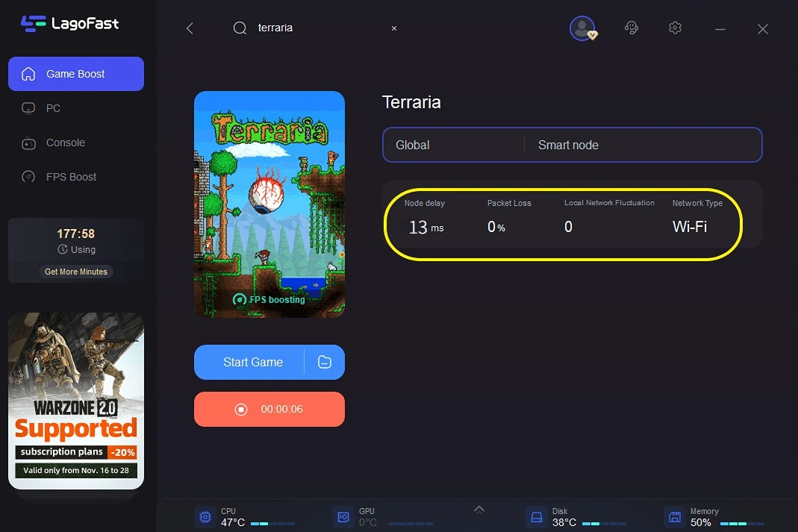This screenshot has height=532, width=798.
Task: Click the Memory icon
Action: pos(675,517)
